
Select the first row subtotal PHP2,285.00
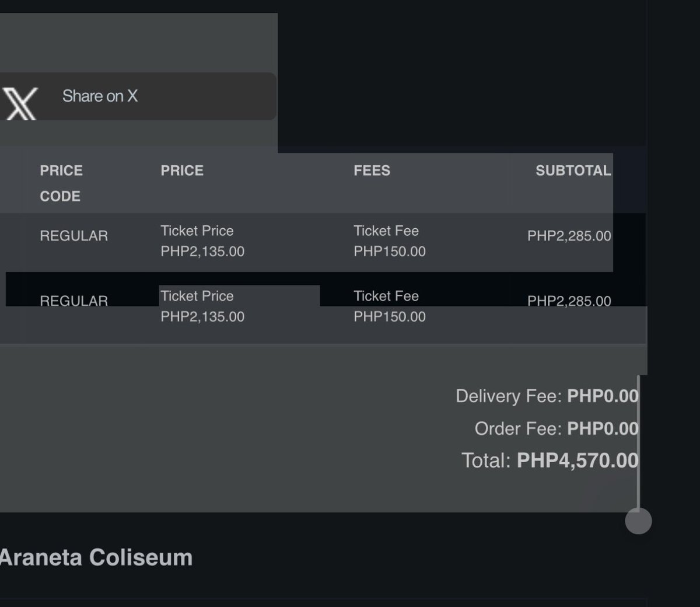[569, 236]
